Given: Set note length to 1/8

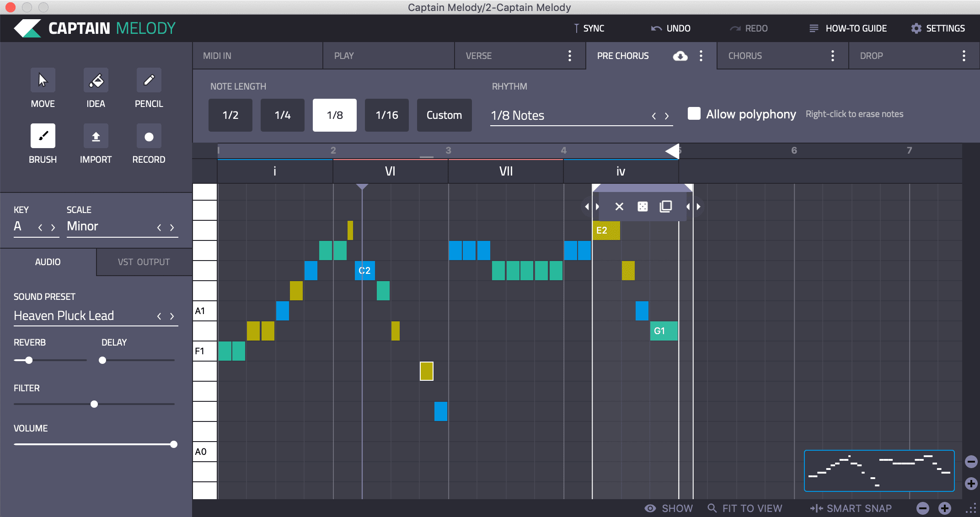Looking at the screenshot, I should (335, 115).
